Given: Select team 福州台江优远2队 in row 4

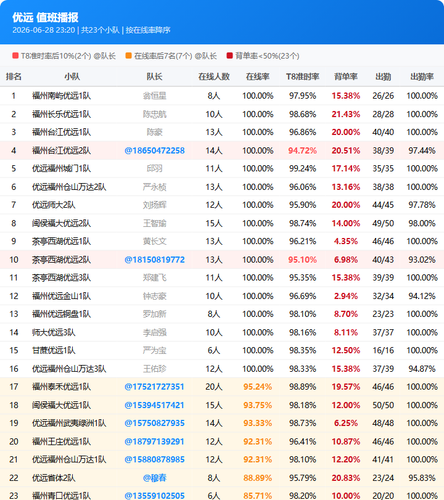Looking at the screenshot, I should coord(61,151).
